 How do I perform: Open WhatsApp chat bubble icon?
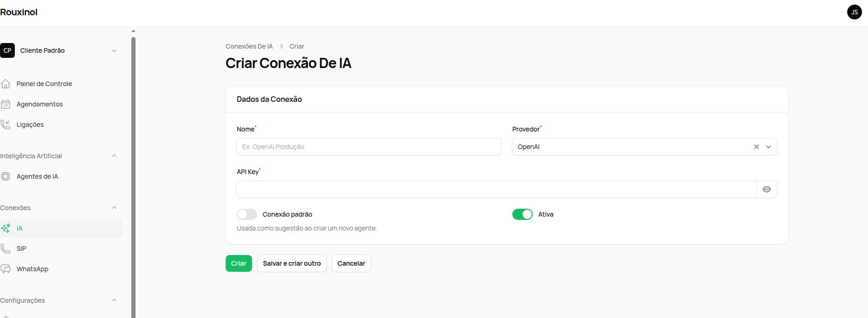click(x=6, y=269)
